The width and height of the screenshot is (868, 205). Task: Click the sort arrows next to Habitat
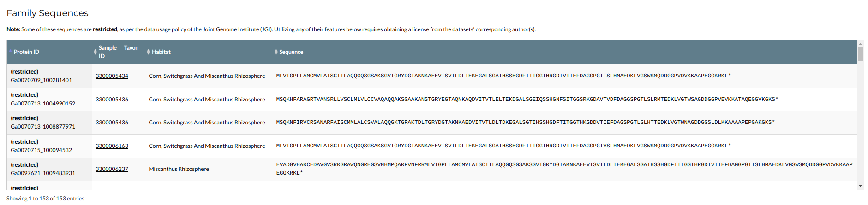coord(148,52)
